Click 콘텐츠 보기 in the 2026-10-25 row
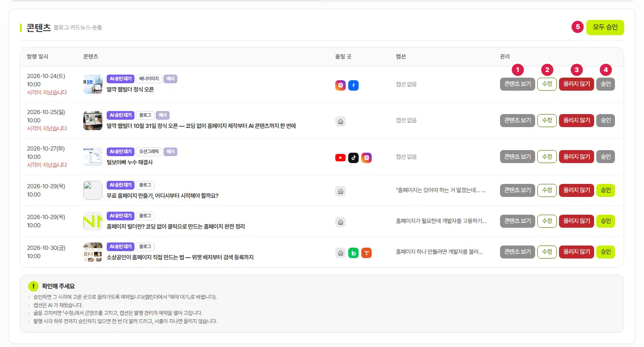The width and height of the screenshot is (644, 347). (517, 121)
